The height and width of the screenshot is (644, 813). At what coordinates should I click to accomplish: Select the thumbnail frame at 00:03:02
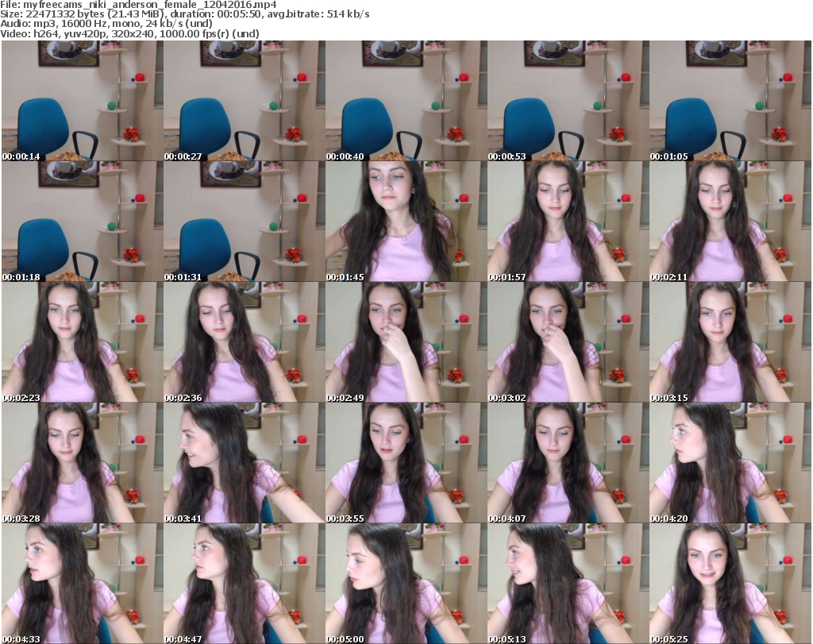pos(568,342)
